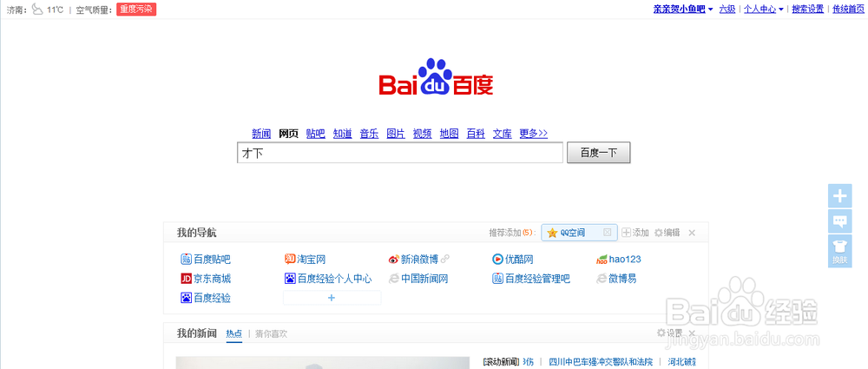The width and height of the screenshot is (868, 369).
Task: Click the QQ空间 star icon
Action: 552,233
